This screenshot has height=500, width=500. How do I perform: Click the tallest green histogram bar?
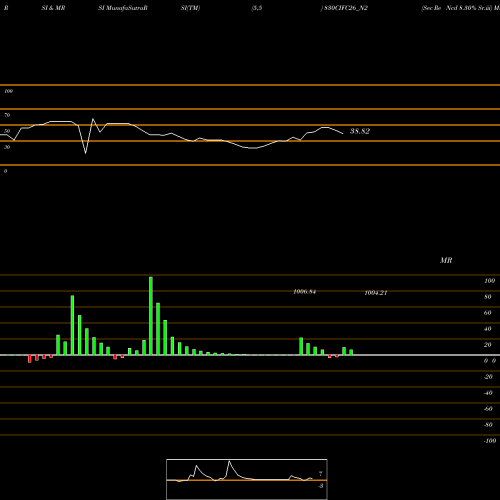click(x=151, y=316)
